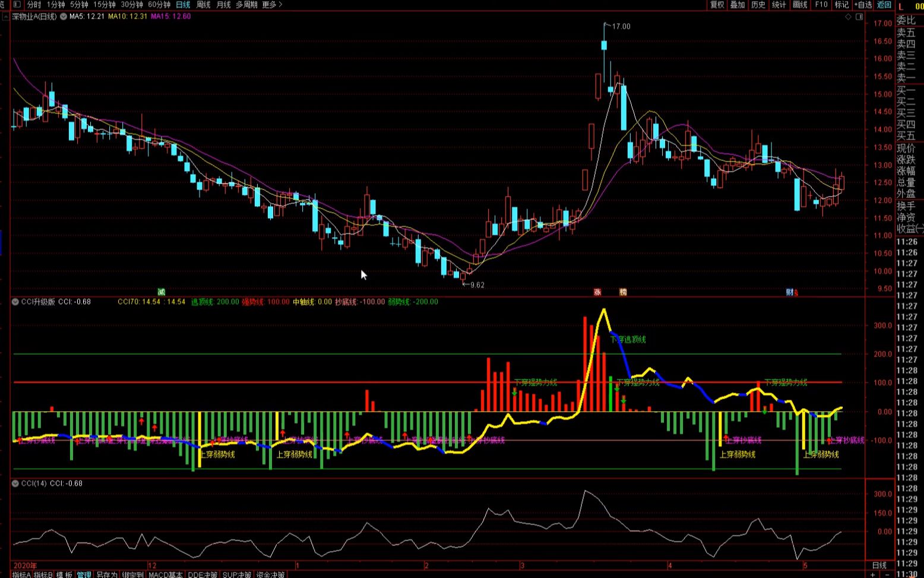Select the 30分钟 period
924x578 pixels.
(x=132, y=4)
